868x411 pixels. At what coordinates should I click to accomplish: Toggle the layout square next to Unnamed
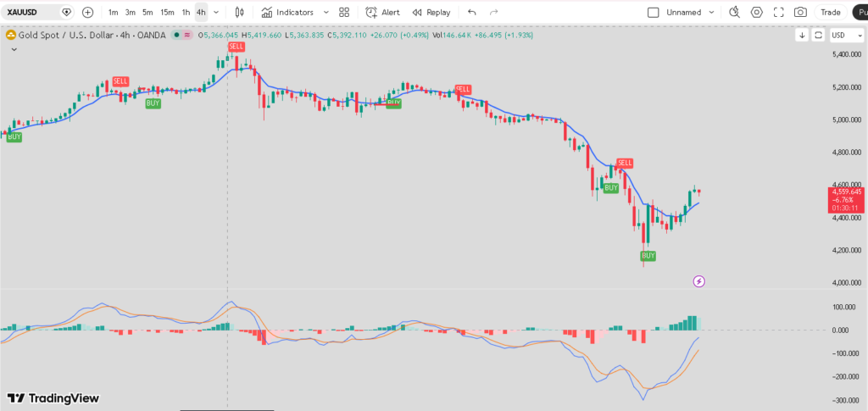coord(653,13)
